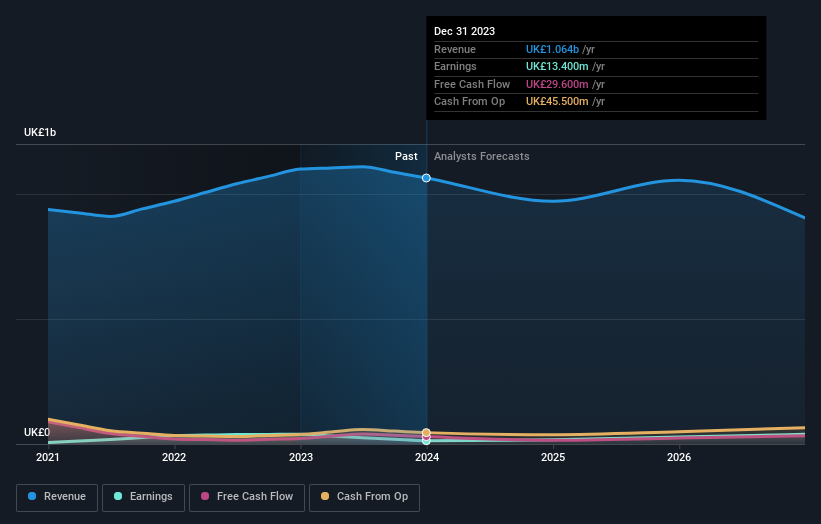
Task: Click the UK£45.500m cash from op value
Action: [557, 102]
